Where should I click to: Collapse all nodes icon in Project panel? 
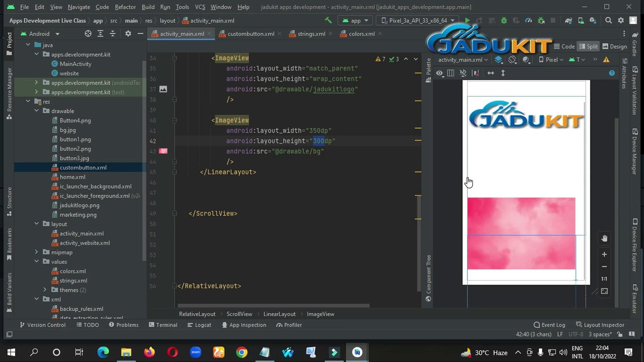tap(113, 34)
